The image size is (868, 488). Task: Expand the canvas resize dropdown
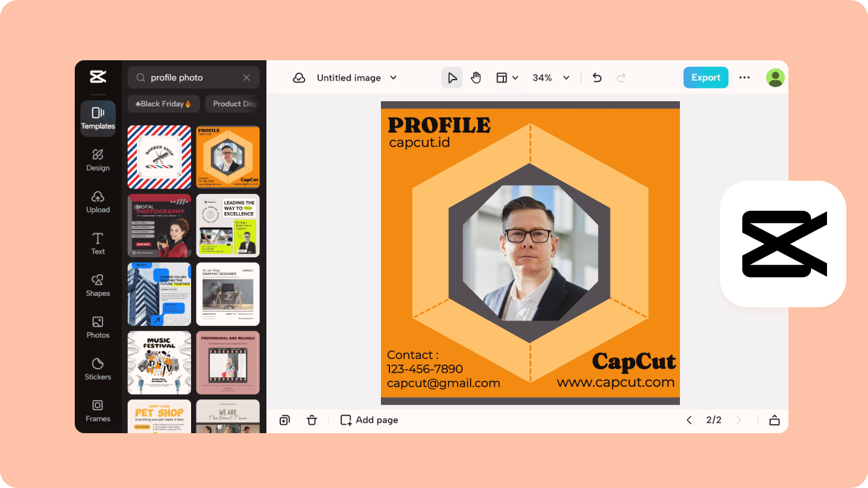pos(507,77)
